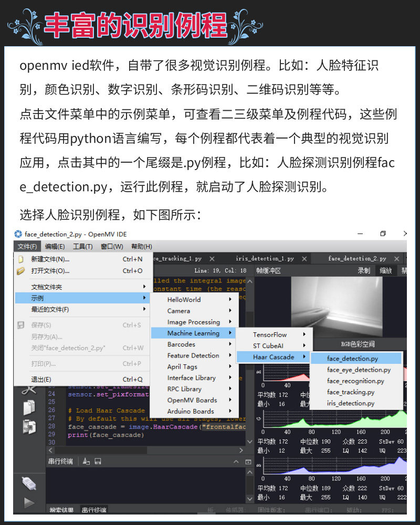Click the editor scroll left arrow
The image size is (420, 525).
tap(50, 450)
